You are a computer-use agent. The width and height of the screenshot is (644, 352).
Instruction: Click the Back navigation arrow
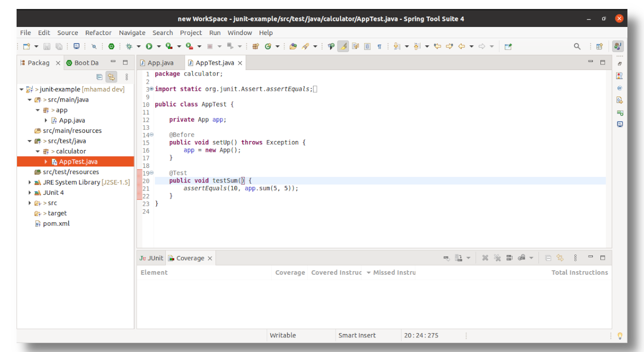(461, 46)
